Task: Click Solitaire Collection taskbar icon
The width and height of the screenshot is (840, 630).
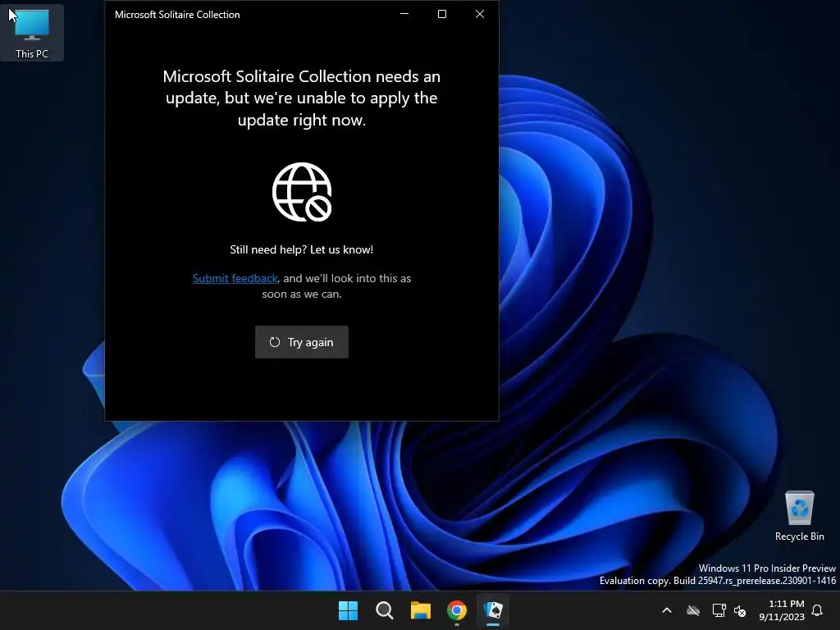Action: point(493,610)
